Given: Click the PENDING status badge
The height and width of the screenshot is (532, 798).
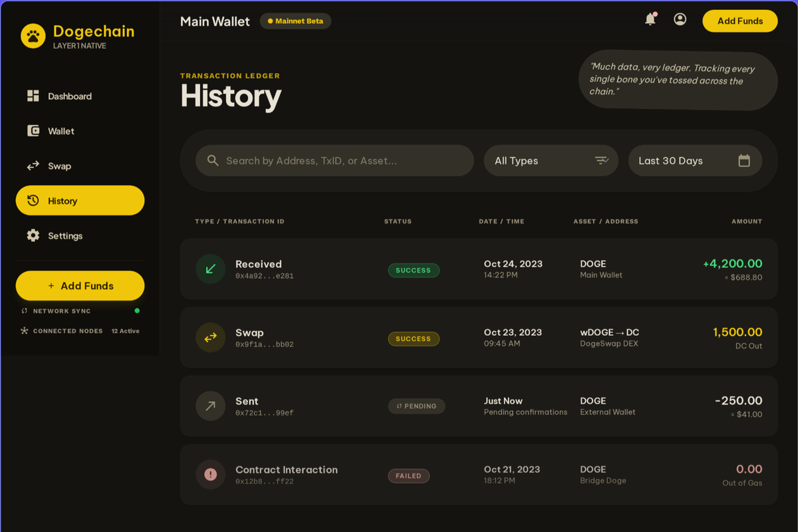Looking at the screenshot, I should 416,406.
